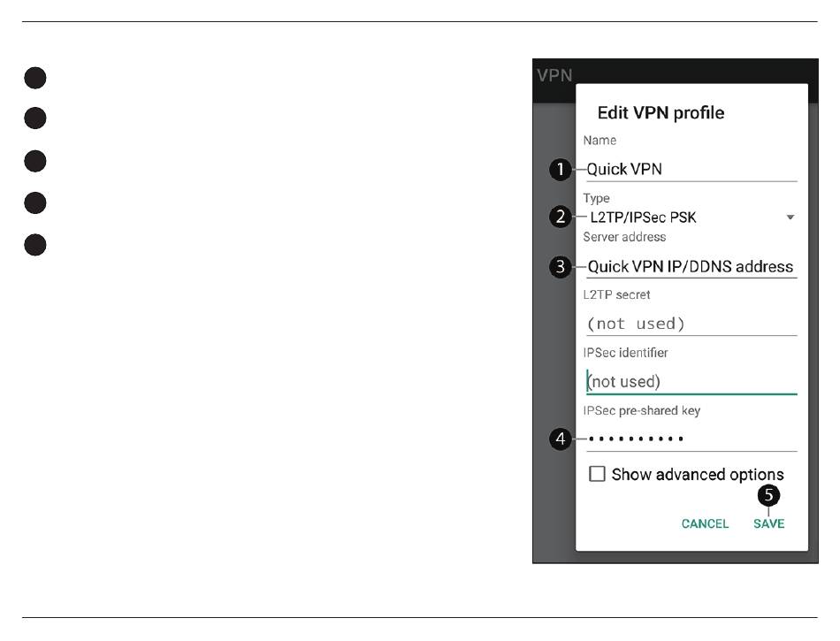
Task: Enable the Show advanced options checkbox
Action: click(x=597, y=474)
